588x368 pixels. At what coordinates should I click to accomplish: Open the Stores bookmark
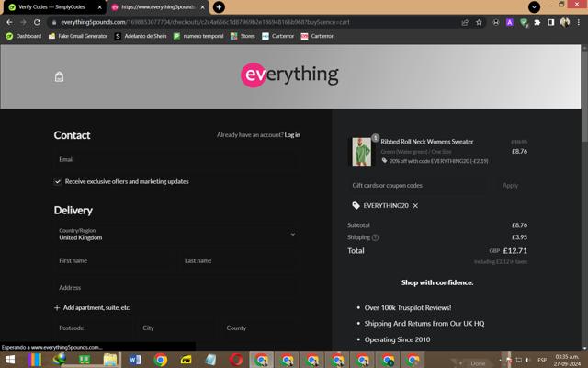(243, 36)
